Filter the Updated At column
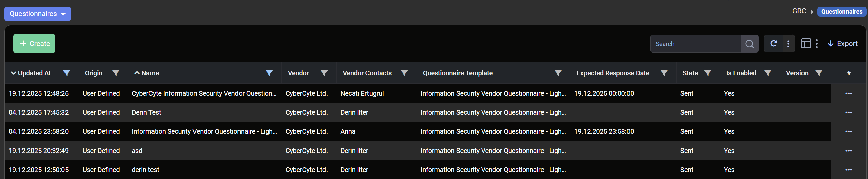Image resolution: width=868 pixels, height=179 pixels. click(67, 73)
